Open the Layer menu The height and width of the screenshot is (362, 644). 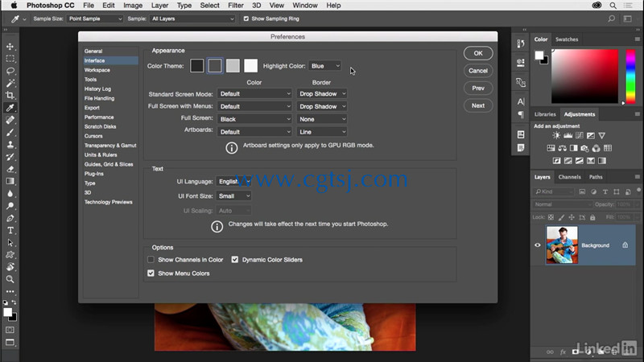159,6
